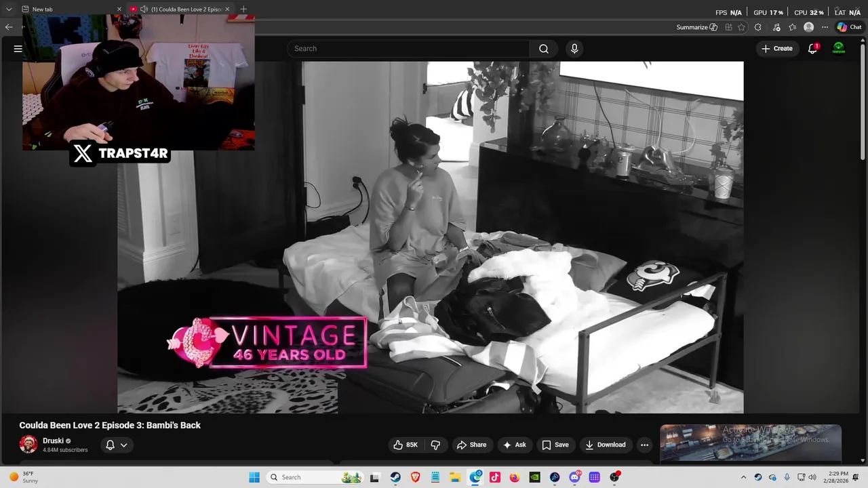Open the recommended video thumbnail on the right

pos(751,443)
